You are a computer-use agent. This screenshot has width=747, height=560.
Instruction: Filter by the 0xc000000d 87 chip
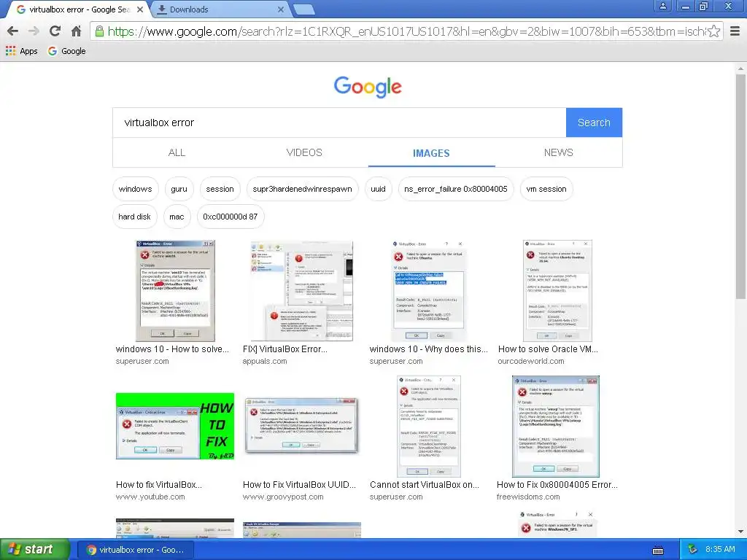(230, 217)
